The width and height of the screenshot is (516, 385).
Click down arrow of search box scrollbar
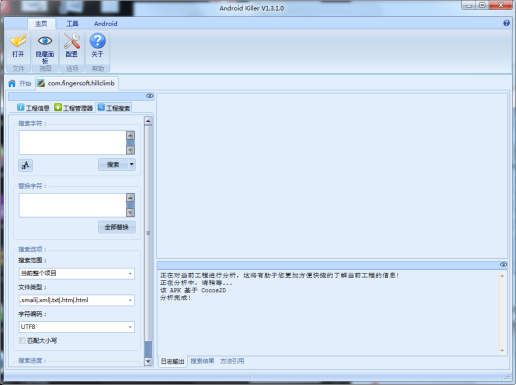tap(130, 150)
